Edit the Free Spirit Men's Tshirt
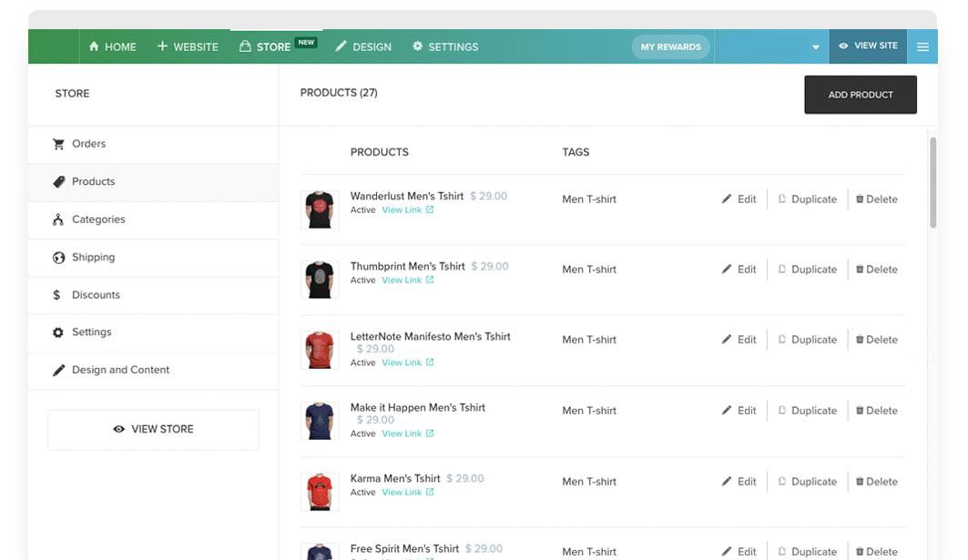 pyautogui.click(x=739, y=552)
